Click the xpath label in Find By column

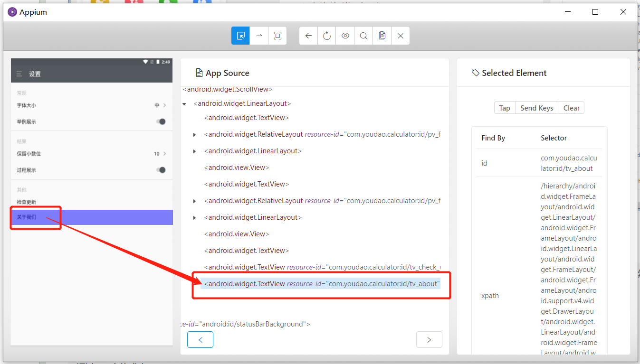point(490,296)
